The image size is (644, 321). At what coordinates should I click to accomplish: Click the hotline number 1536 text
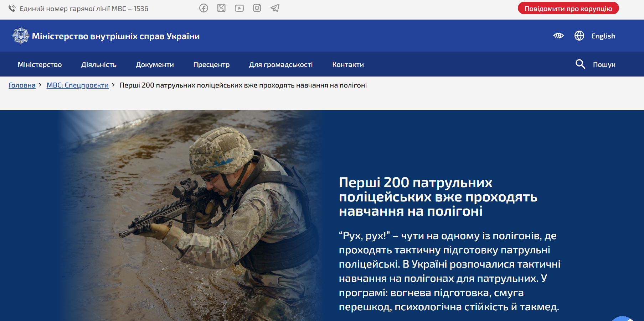click(141, 9)
